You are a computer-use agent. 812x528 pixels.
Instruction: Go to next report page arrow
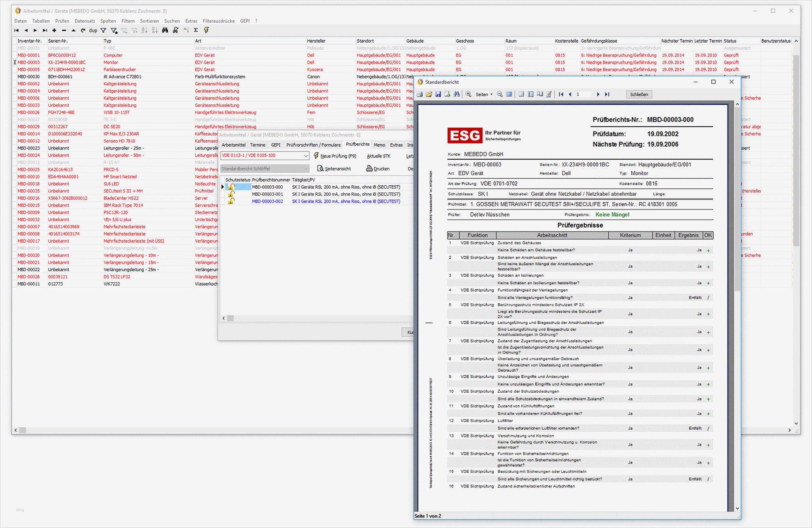click(x=598, y=94)
